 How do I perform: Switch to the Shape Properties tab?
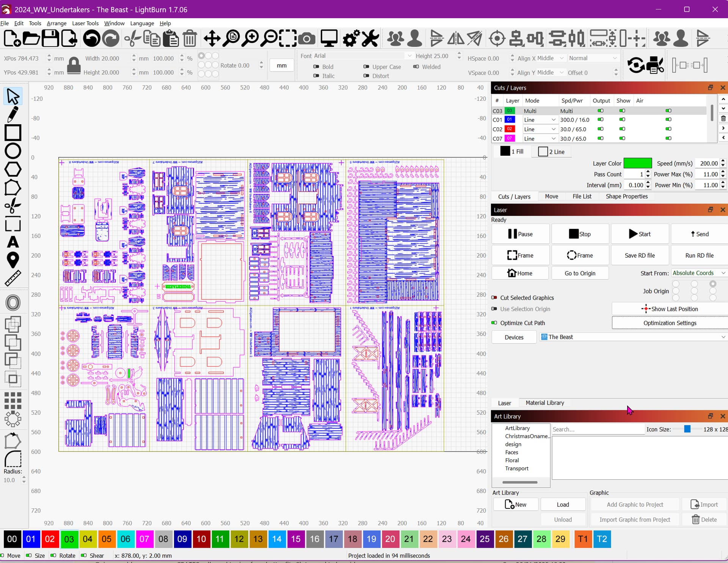point(626,196)
